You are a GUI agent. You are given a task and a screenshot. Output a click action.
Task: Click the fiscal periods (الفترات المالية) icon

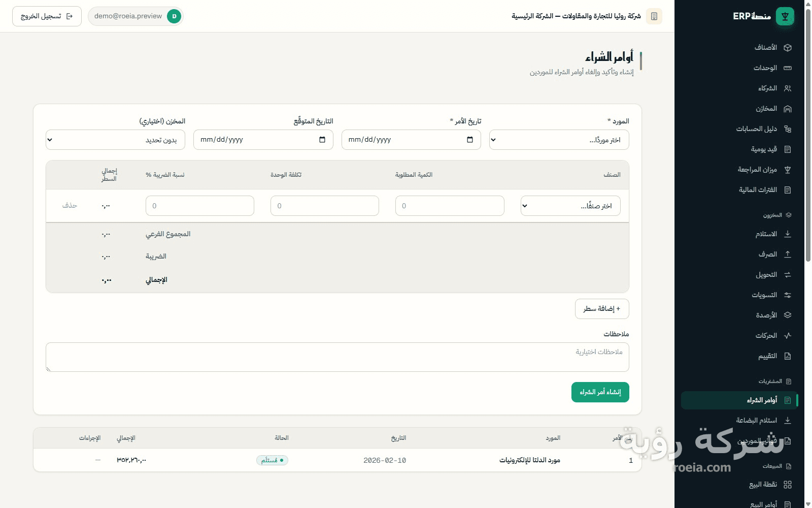point(788,190)
